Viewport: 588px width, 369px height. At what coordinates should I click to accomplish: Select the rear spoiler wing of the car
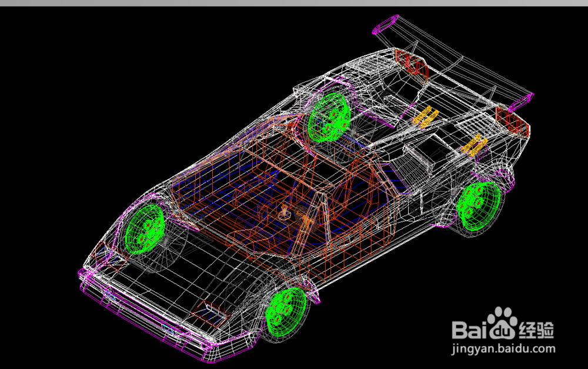point(453,62)
